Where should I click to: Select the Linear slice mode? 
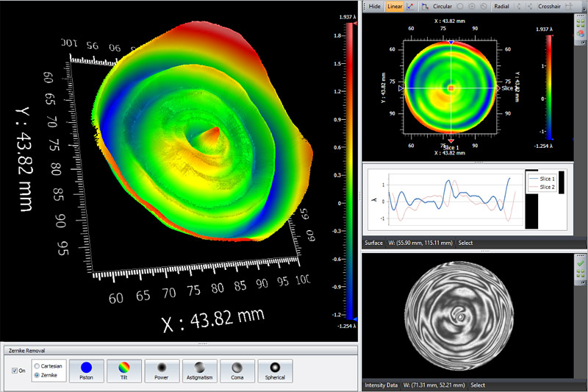point(395,6)
